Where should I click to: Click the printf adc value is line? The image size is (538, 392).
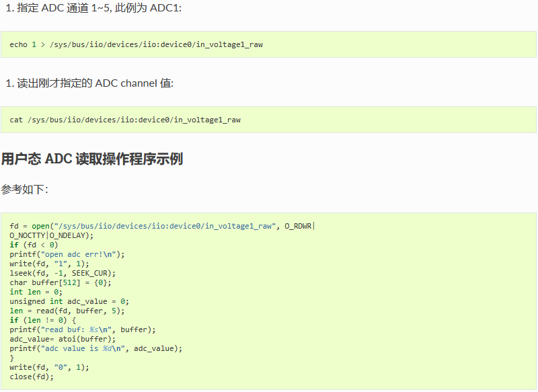(95, 348)
